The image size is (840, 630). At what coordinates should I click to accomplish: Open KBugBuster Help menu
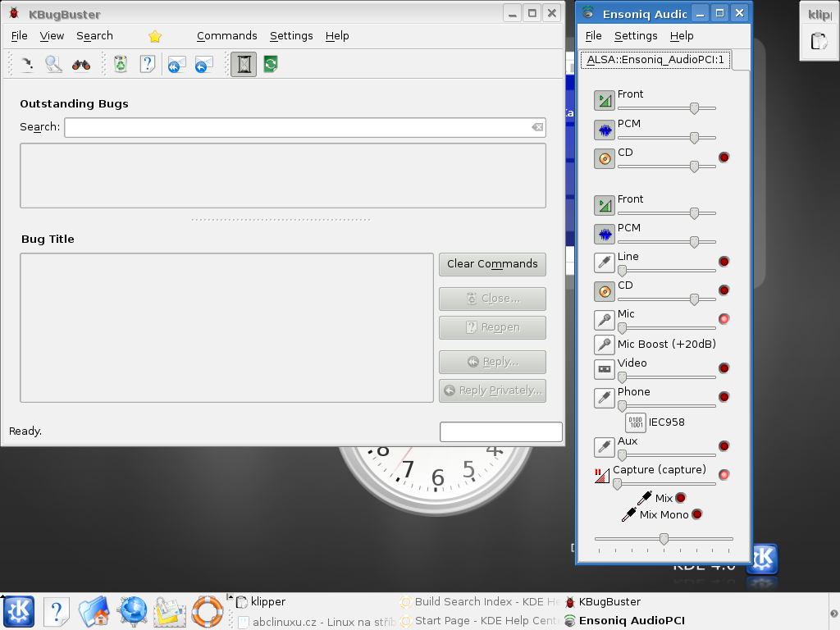coord(337,36)
